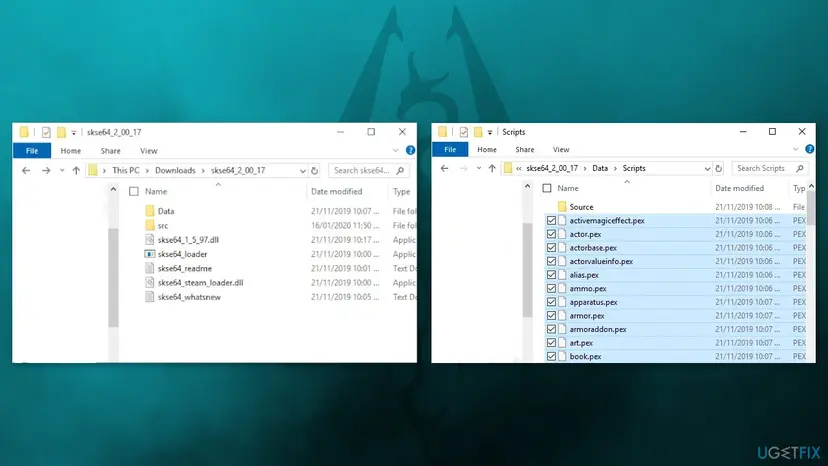Viewport: 828px width, 466px height.
Task: Open the src folder icon in left window
Action: (x=150, y=226)
